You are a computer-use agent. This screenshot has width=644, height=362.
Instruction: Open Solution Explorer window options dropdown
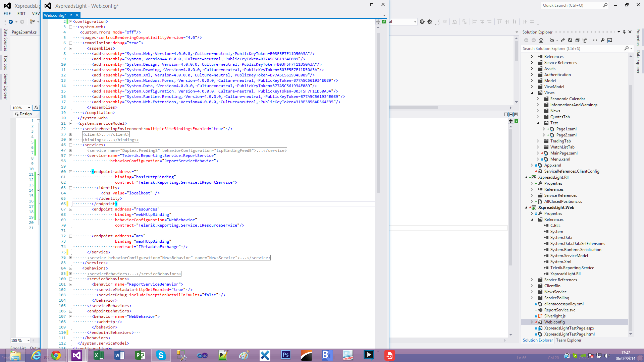click(x=619, y=32)
